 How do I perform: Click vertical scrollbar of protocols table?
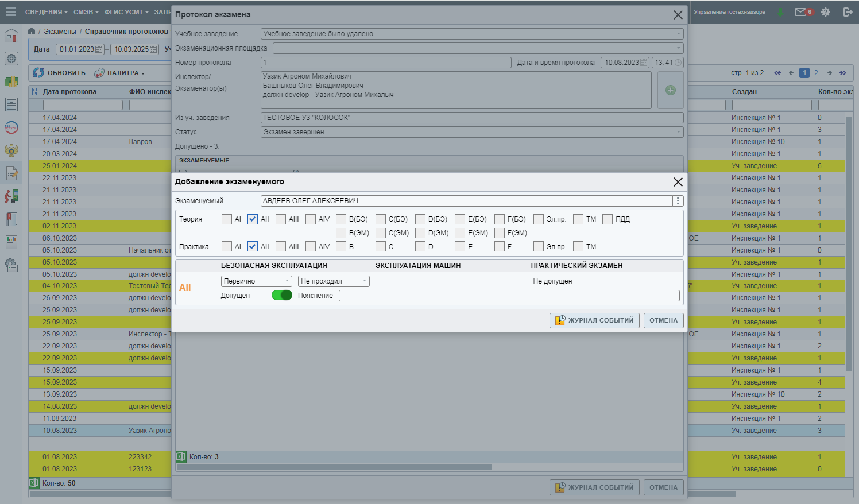(x=849, y=244)
